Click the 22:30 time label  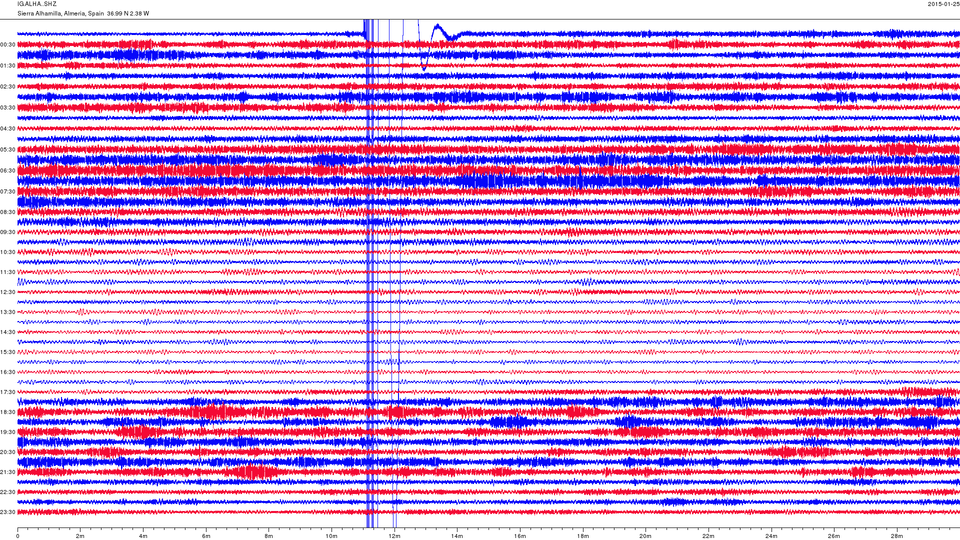(x=8, y=492)
